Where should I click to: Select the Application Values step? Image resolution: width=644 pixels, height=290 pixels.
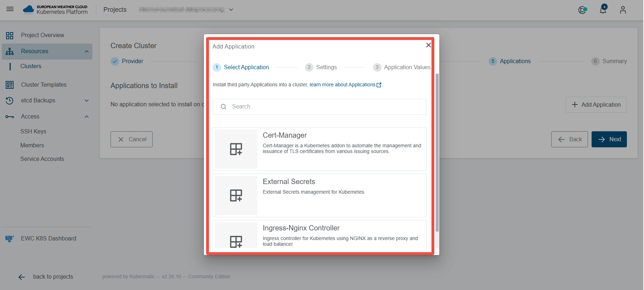402,67
